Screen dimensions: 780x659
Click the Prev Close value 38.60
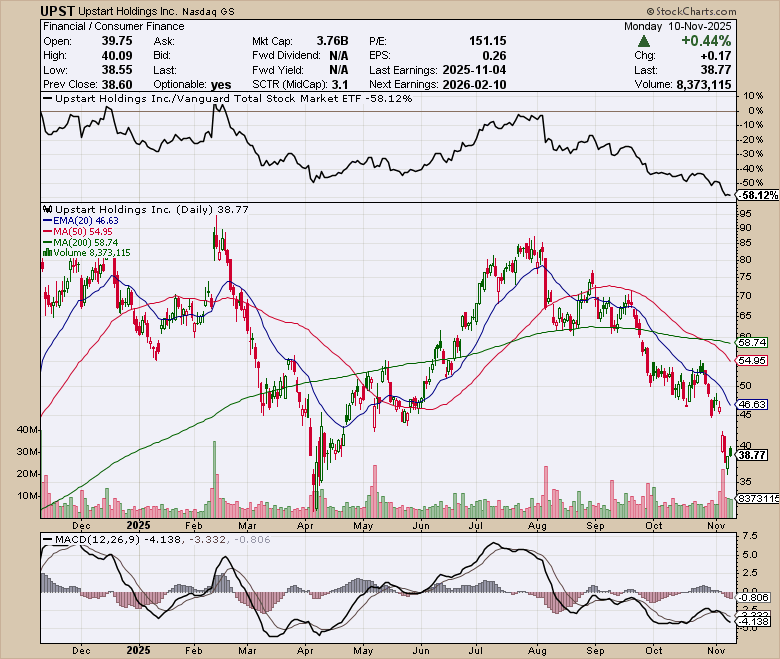[x=117, y=85]
